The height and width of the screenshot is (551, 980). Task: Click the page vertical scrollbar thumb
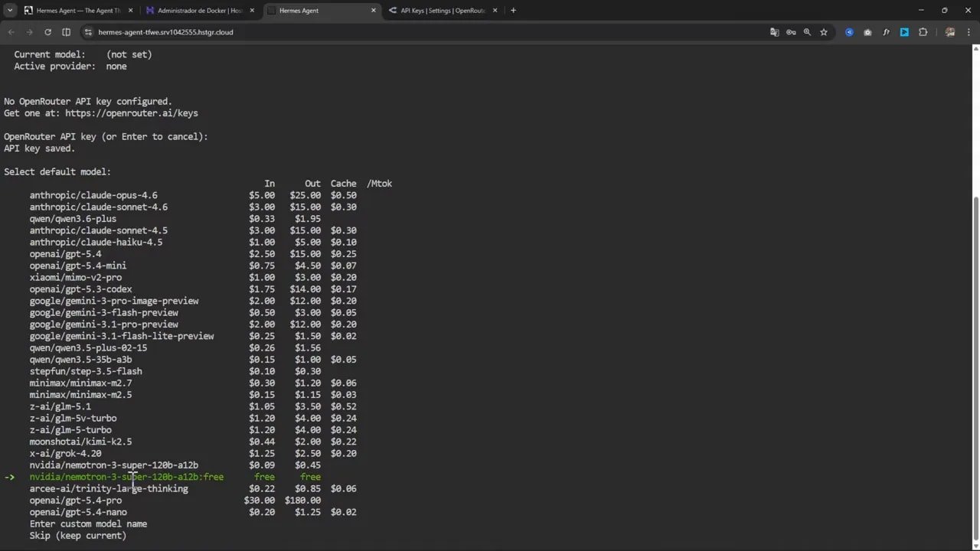975,367
